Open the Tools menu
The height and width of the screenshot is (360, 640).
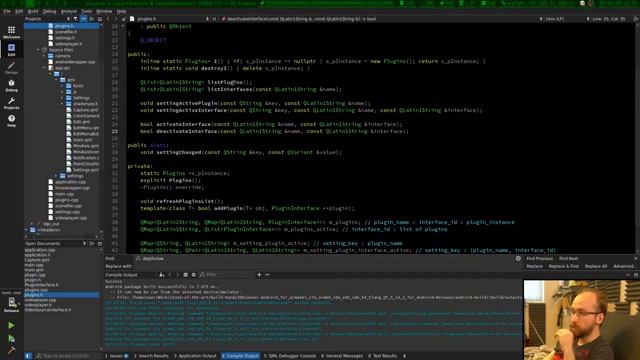[x=87, y=11]
